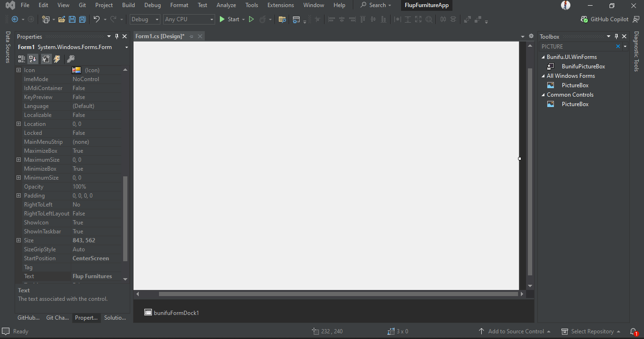This screenshot has height=339, width=644.
Task: Select Categorized view in Properties panel
Action: pyautogui.click(x=21, y=58)
